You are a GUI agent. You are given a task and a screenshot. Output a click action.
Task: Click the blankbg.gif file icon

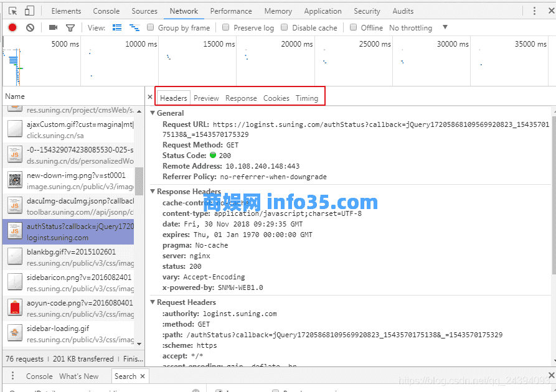[x=15, y=257]
